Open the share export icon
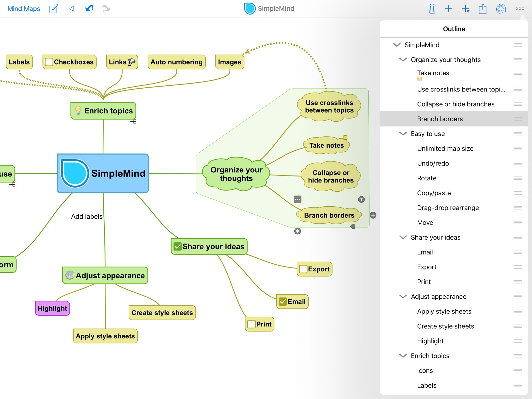Viewport: 532px width, 399px height. point(483,9)
